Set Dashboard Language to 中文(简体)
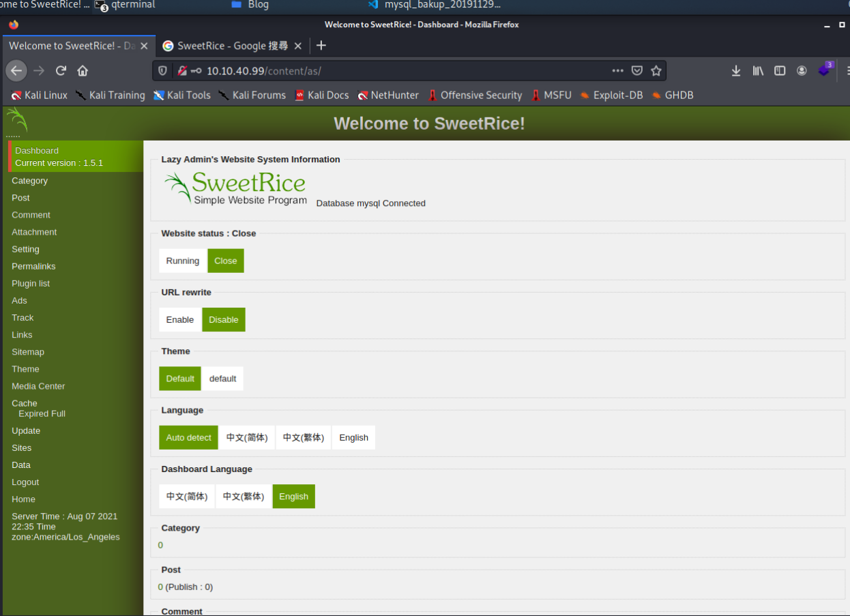Image resolution: width=850 pixels, height=616 pixels. coord(187,497)
